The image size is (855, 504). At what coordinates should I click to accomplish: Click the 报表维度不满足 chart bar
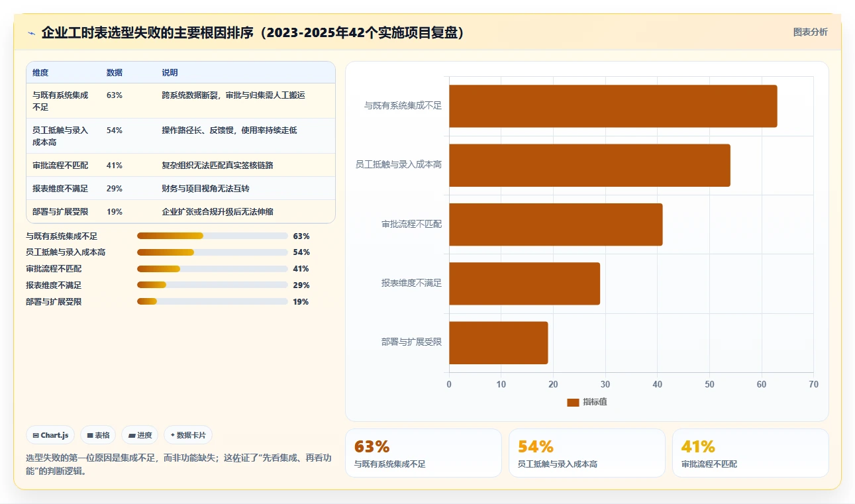(525, 283)
